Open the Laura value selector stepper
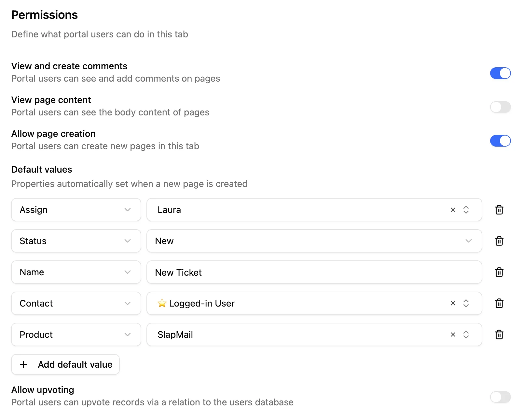Viewport: 522px width, 420px height. 466,210
